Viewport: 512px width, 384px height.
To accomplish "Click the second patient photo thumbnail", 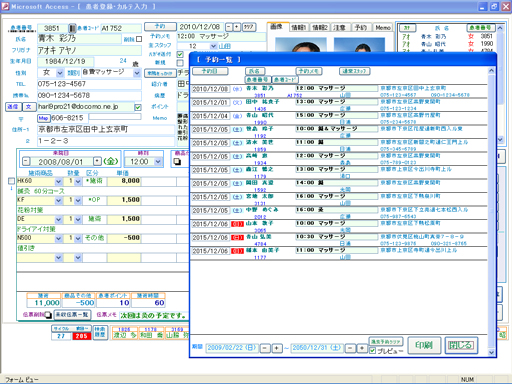I will (x=359, y=45).
